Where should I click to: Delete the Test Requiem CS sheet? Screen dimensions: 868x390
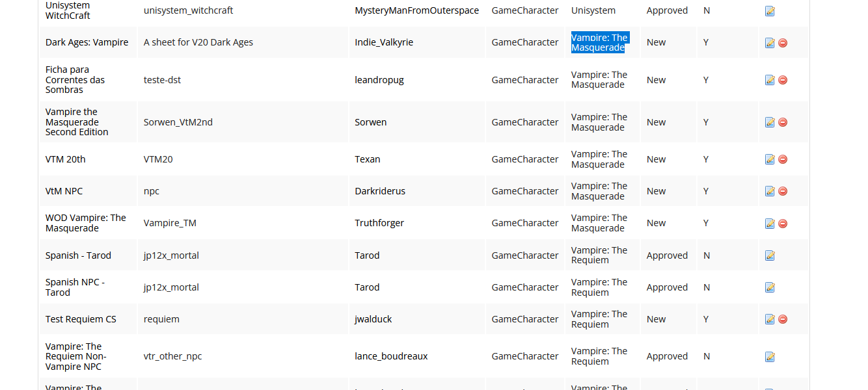click(783, 319)
